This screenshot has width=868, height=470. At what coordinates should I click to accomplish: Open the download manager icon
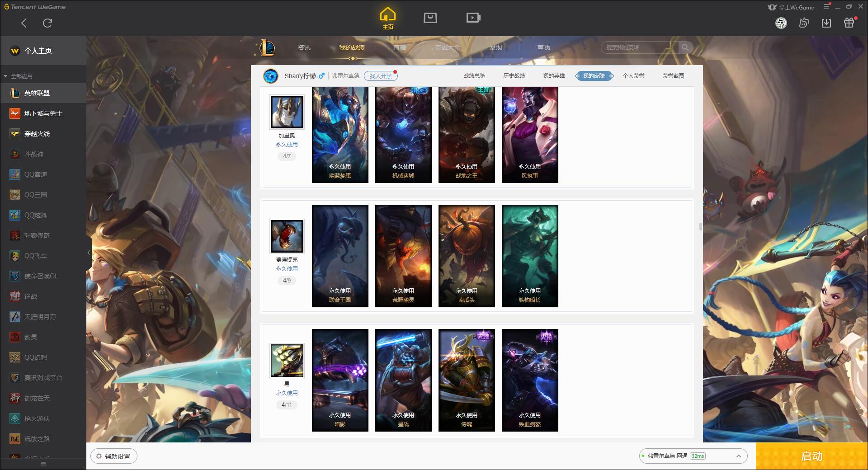tap(826, 23)
